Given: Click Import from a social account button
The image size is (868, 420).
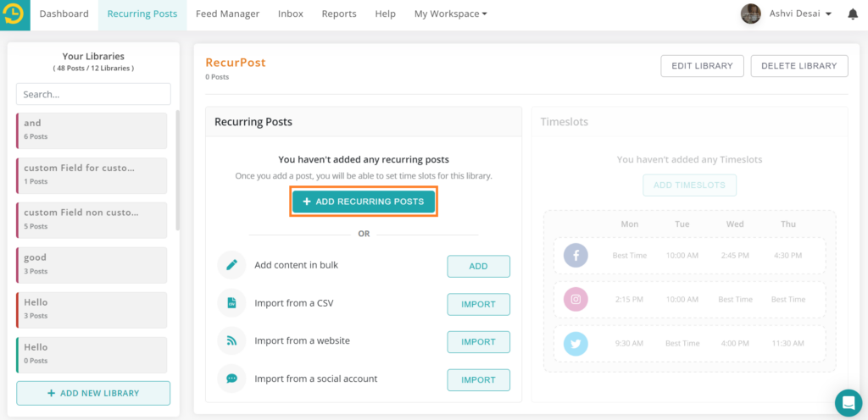Looking at the screenshot, I should pos(478,379).
